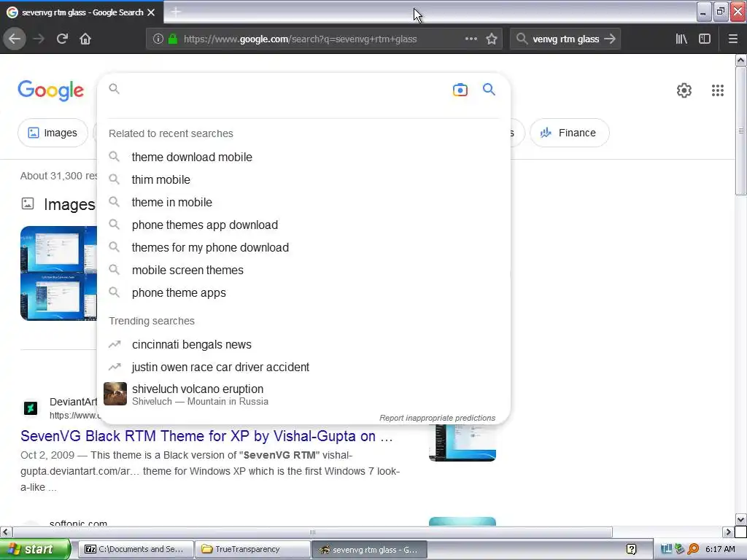The image size is (747, 560).
Task: Choose suggestion mobile screen themes
Action: [187, 270]
